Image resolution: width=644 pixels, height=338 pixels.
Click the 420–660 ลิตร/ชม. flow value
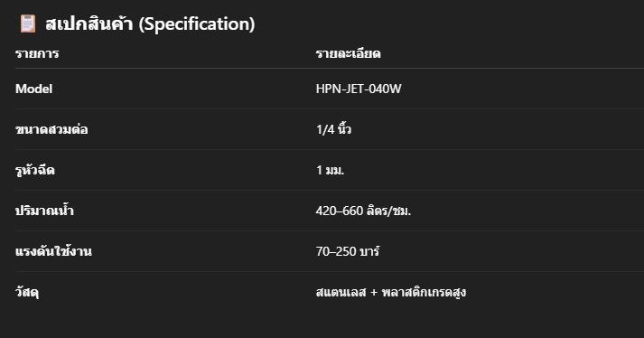click(363, 211)
